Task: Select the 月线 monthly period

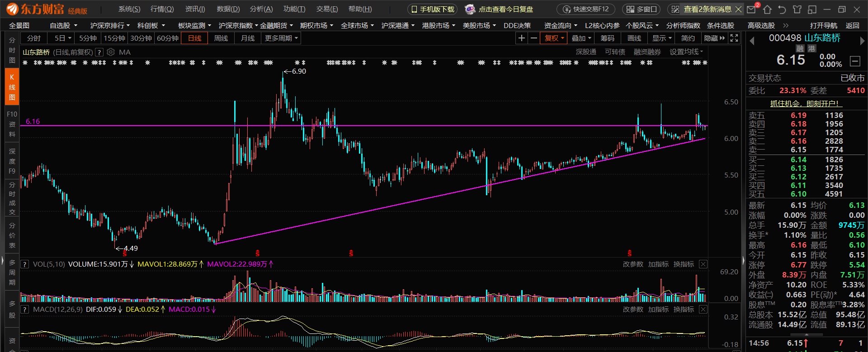Action: [248, 38]
